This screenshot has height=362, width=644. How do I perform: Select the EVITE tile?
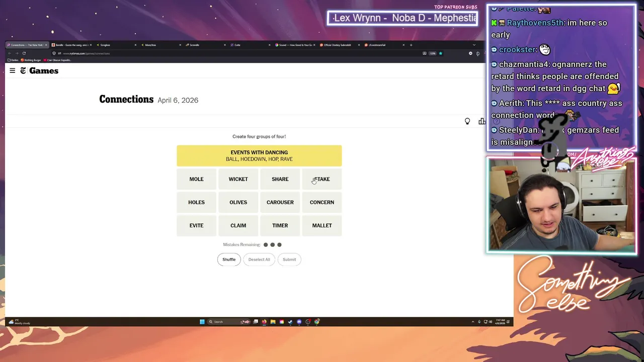(x=196, y=225)
